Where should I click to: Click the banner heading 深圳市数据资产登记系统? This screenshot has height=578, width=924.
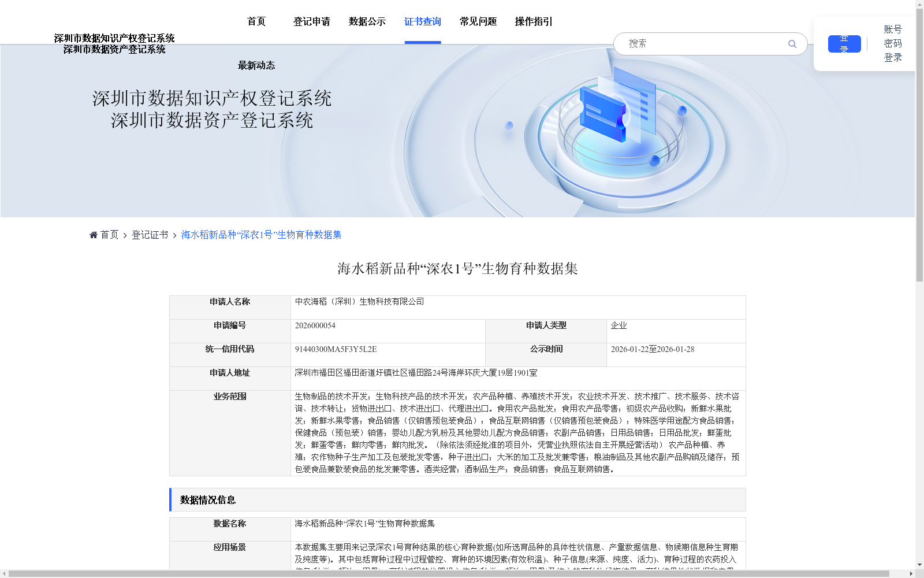click(212, 120)
